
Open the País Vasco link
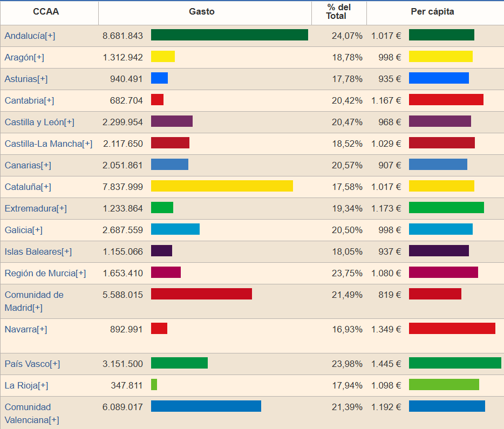tap(32, 364)
